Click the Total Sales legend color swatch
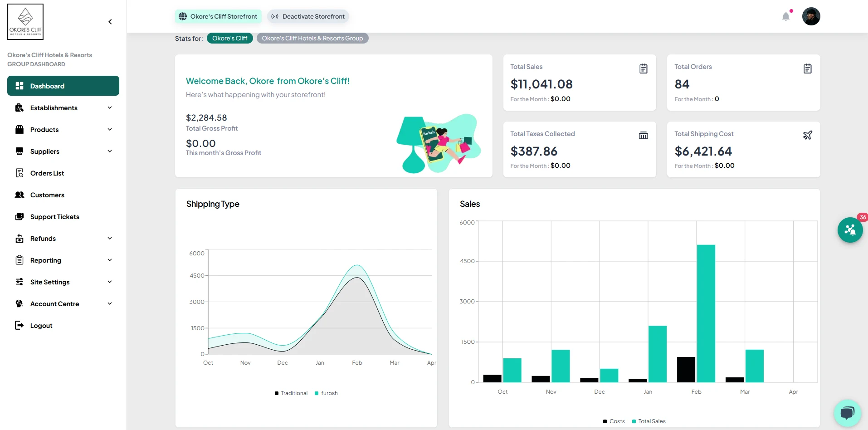Viewport: 868px width, 430px height. pos(634,421)
